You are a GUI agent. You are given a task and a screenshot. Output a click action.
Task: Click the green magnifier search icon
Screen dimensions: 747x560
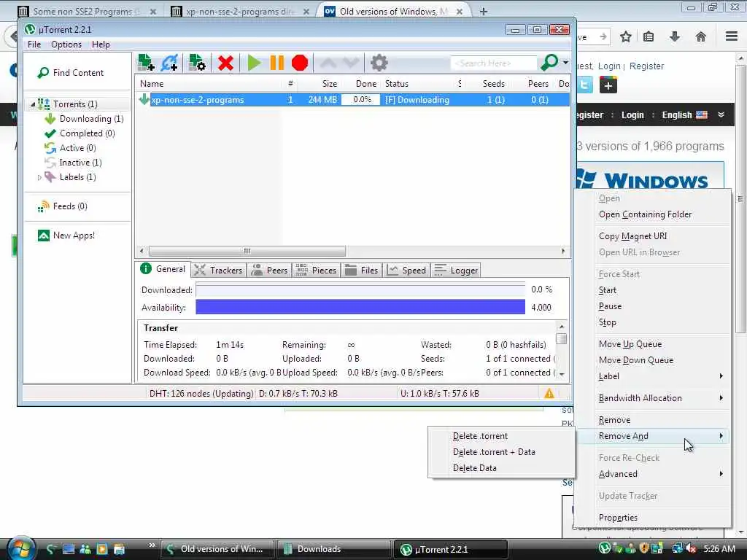[549, 63]
